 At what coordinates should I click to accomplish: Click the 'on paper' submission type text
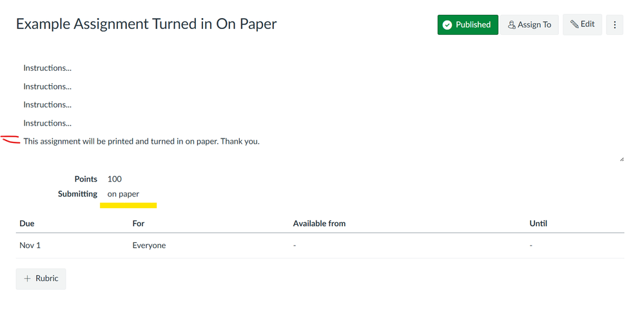click(123, 194)
